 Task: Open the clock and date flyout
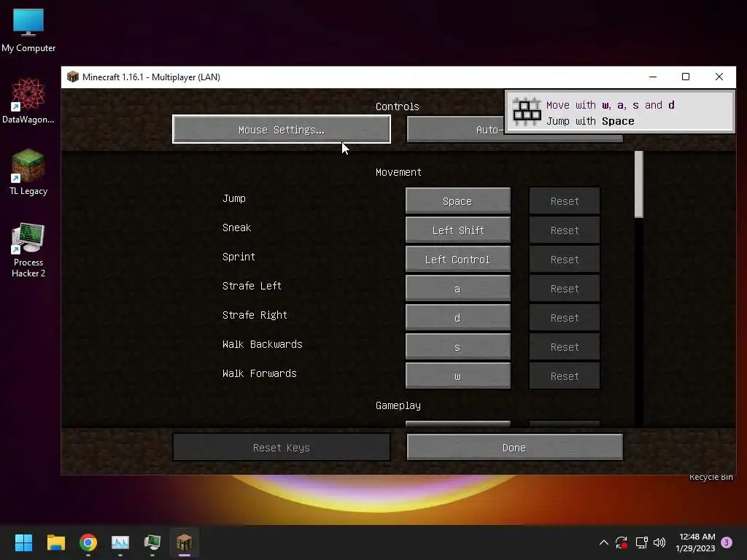click(695, 542)
